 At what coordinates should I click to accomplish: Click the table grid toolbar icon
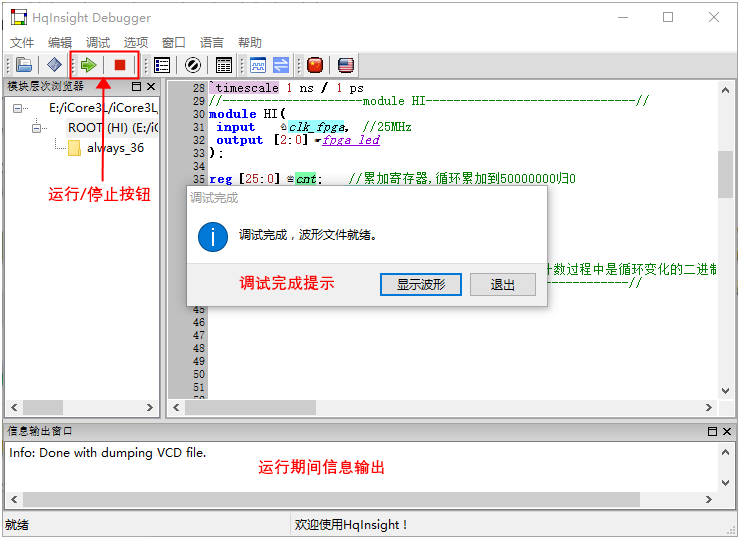pos(224,65)
